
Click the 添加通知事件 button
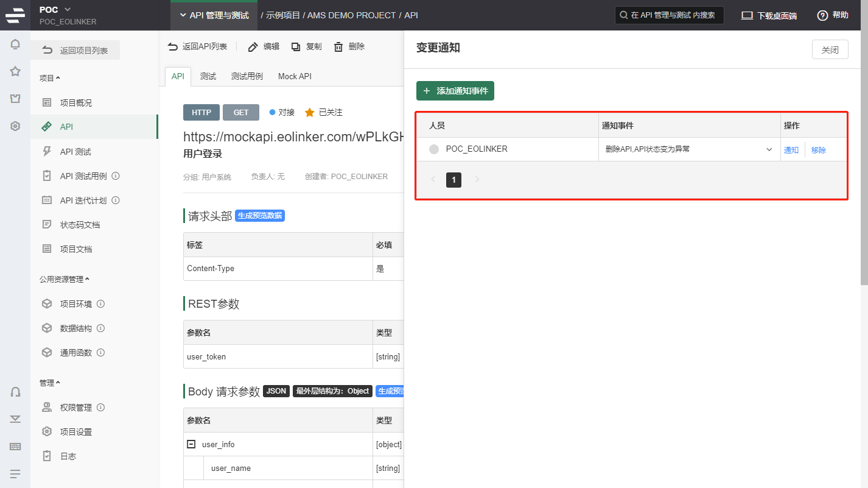click(x=455, y=91)
